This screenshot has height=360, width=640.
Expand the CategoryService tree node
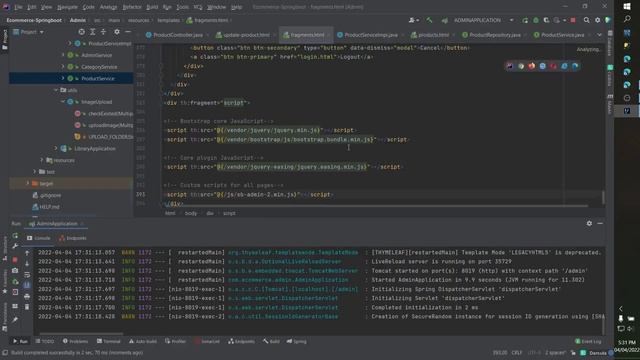coord(63,67)
